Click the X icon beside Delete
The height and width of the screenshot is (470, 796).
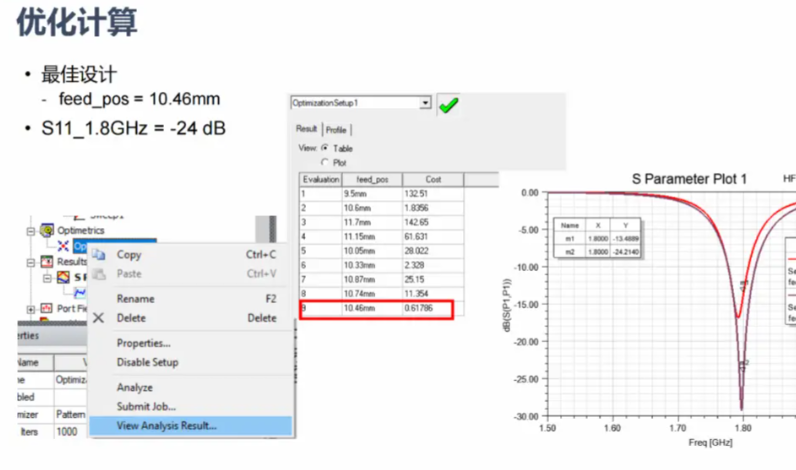pyautogui.click(x=98, y=318)
